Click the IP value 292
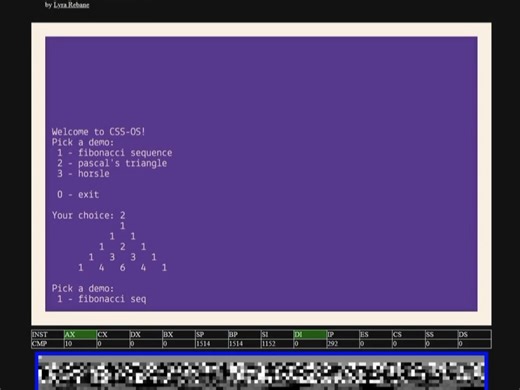The image size is (520, 390). (343, 344)
